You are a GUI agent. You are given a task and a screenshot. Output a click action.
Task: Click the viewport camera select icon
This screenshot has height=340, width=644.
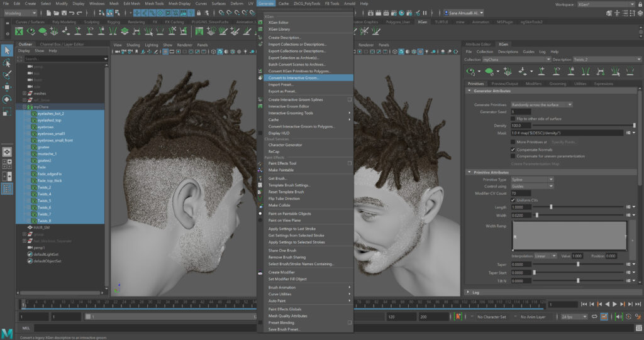(118, 52)
